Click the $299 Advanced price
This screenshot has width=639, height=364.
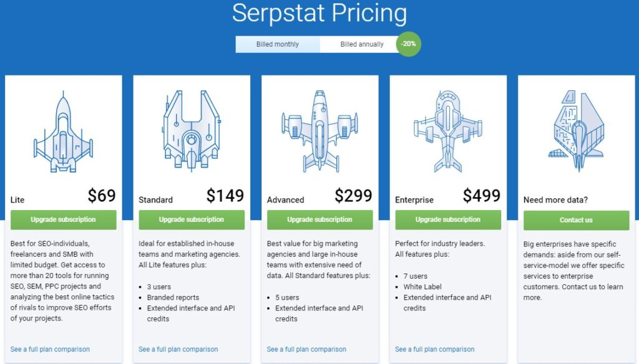point(353,196)
